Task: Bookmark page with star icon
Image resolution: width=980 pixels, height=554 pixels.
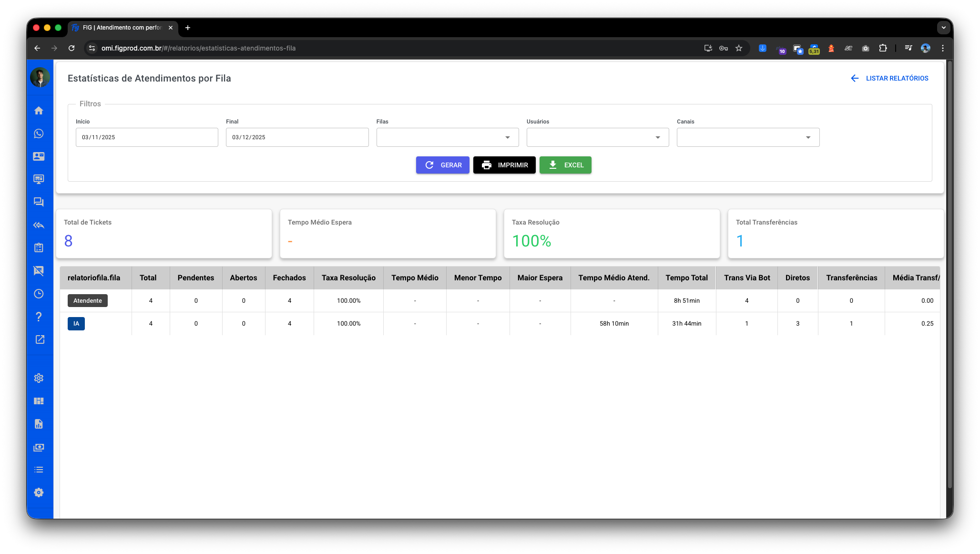Action: (x=739, y=48)
